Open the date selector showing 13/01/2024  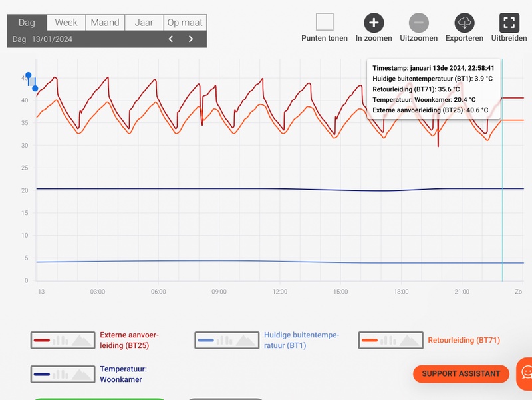pyautogui.click(x=52, y=39)
